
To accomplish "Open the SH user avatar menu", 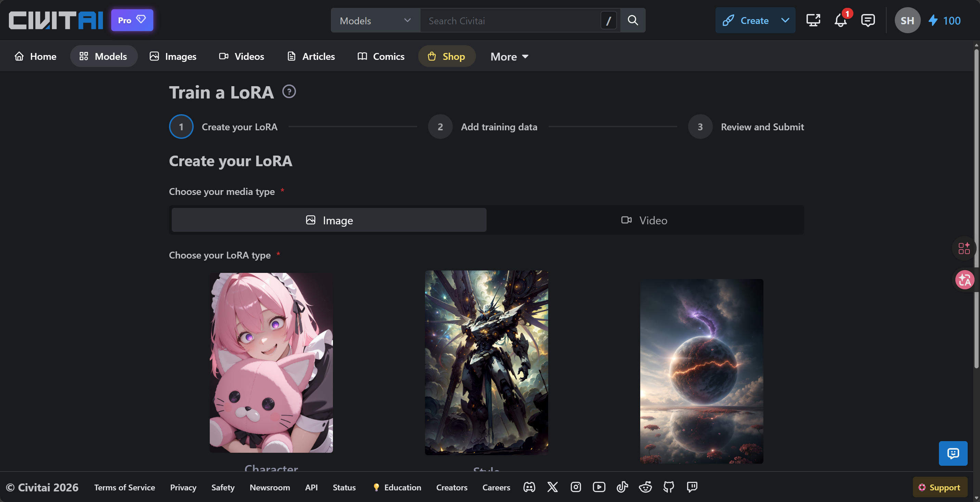I will click(x=907, y=20).
